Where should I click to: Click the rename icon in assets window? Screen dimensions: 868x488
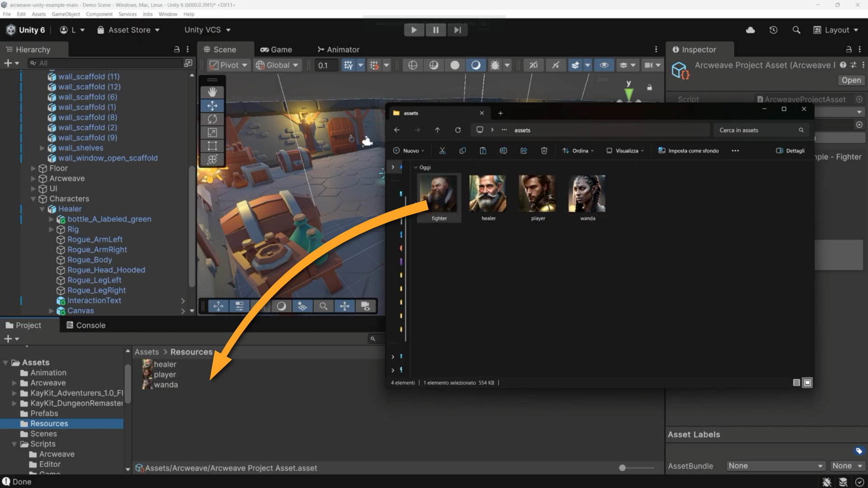[x=503, y=150]
